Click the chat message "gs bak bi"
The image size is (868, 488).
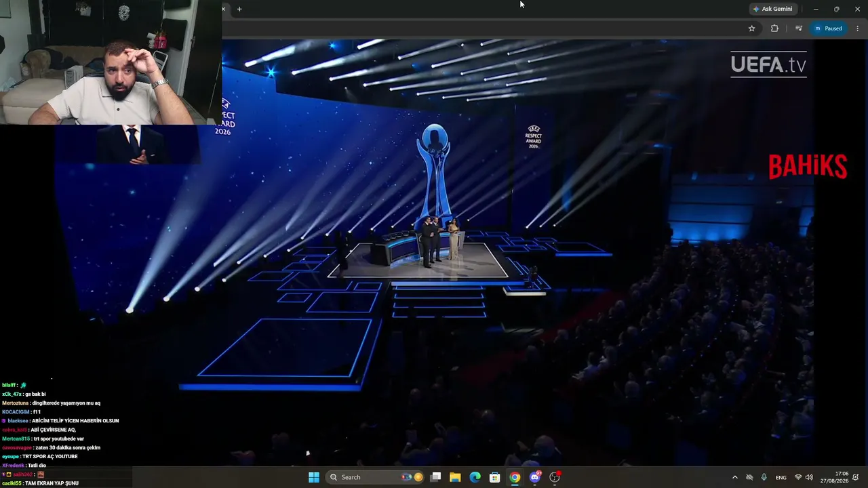[x=35, y=394]
